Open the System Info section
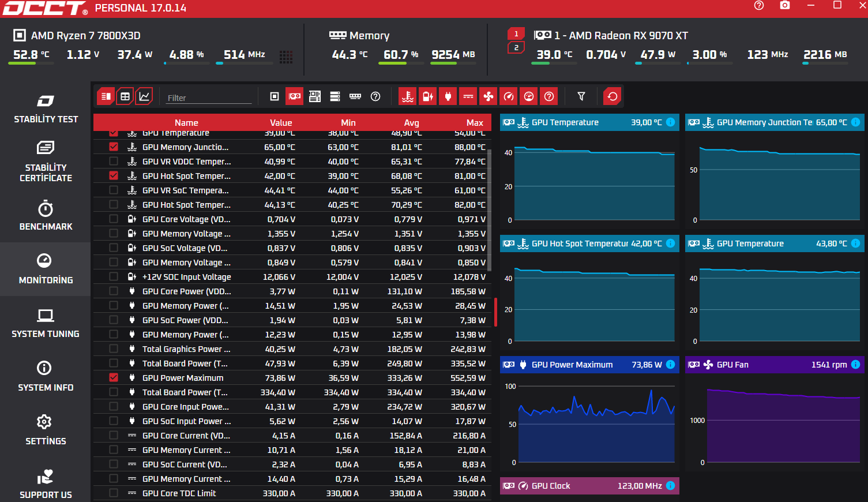The width and height of the screenshot is (868, 502). [x=46, y=376]
